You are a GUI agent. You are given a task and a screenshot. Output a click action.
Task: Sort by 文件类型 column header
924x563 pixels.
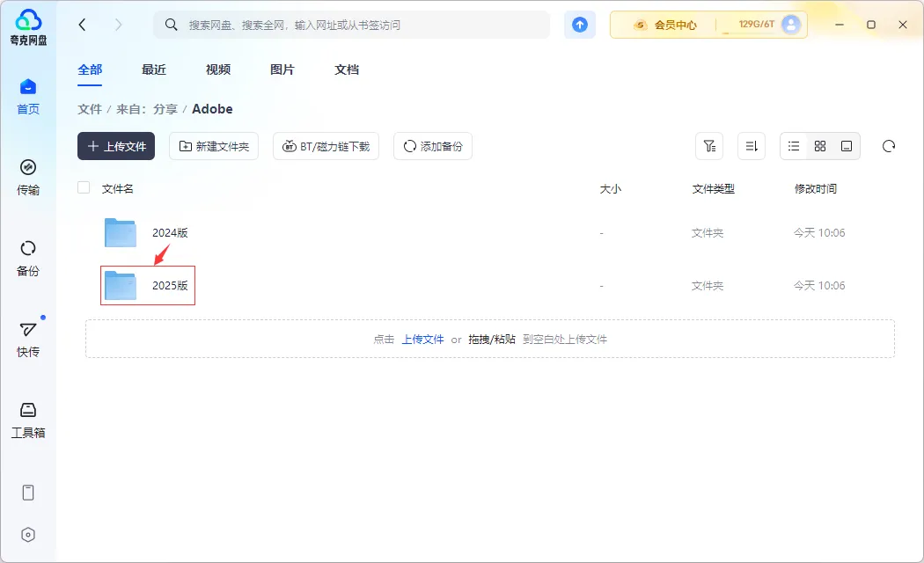pyautogui.click(x=713, y=188)
